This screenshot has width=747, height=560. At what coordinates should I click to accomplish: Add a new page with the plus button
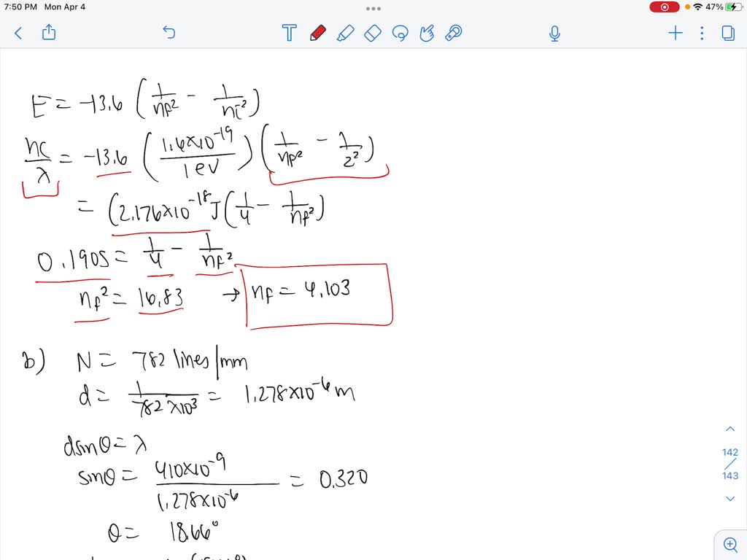675,33
